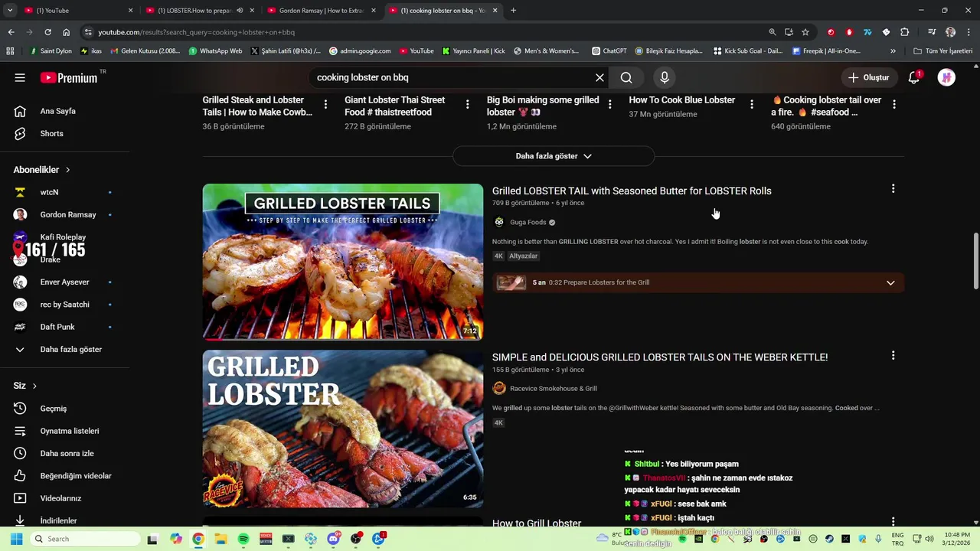Viewport: 980px width, 551px height.
Task: Open the notifications bell
Action: (914, 77)
